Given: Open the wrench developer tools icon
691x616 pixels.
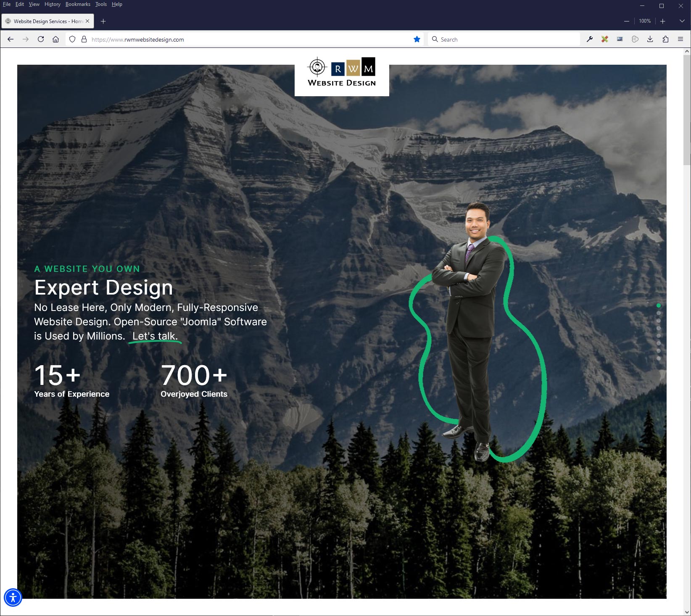Looking at the screenshot, I should point(590,39).
